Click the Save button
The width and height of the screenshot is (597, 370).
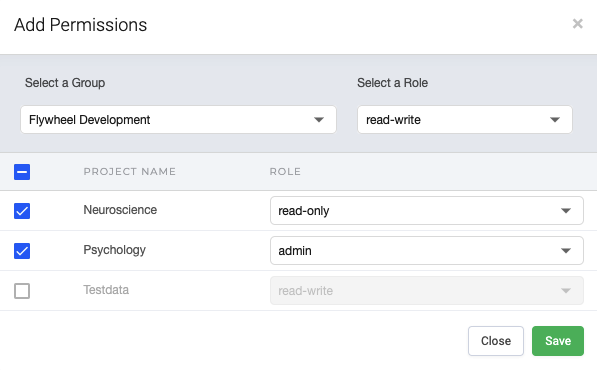(x=558, y=341)
